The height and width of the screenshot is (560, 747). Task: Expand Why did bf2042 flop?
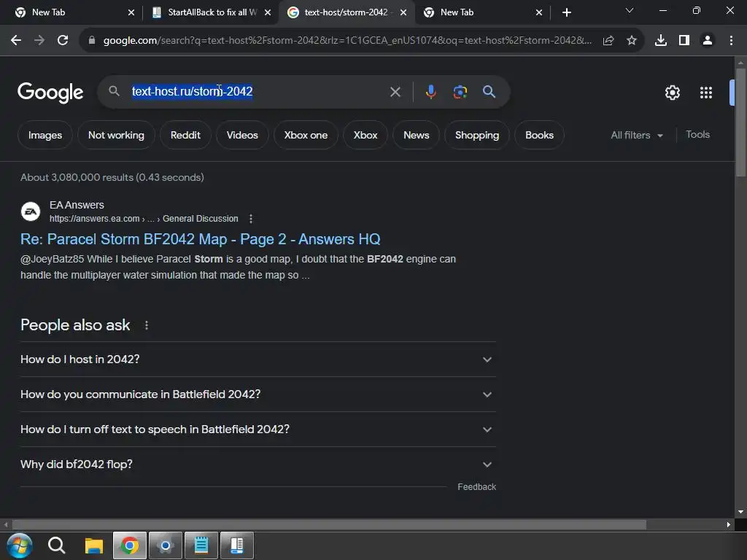pyautogui.click(x=258, y=464)
